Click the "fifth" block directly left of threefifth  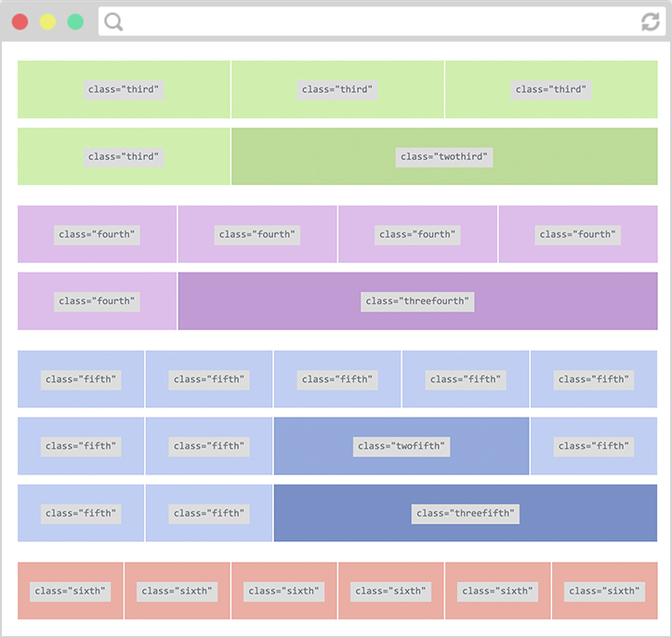[x=208, y=513]
